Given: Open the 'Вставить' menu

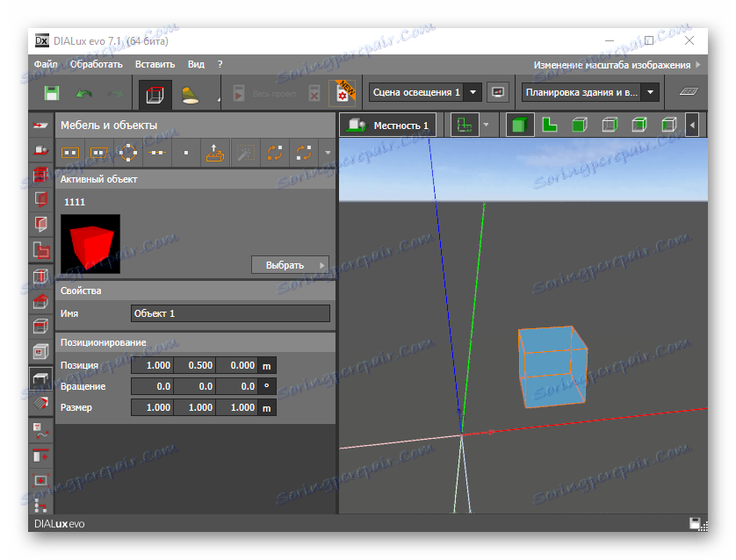Looking at the screenshot, I should pos(155,64).
